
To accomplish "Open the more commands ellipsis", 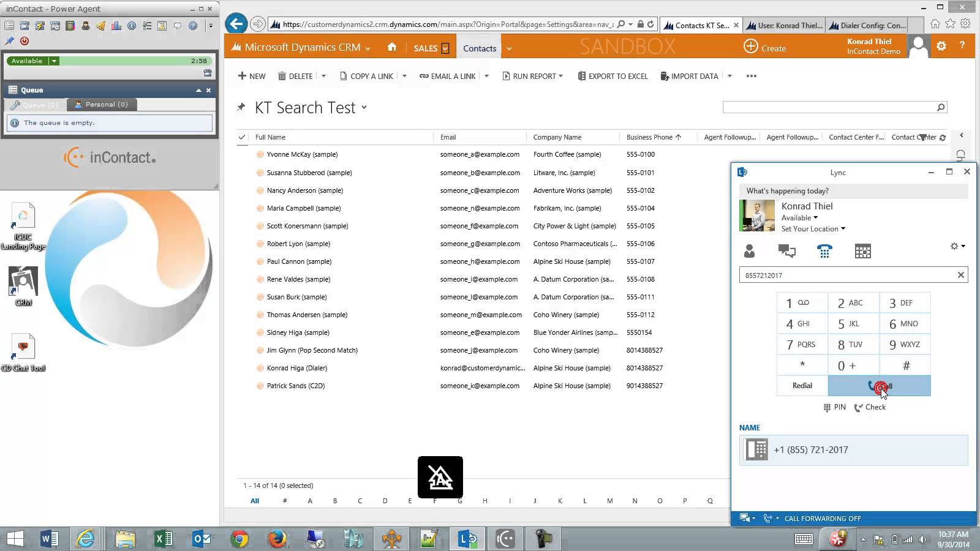I will click(752, 76).
